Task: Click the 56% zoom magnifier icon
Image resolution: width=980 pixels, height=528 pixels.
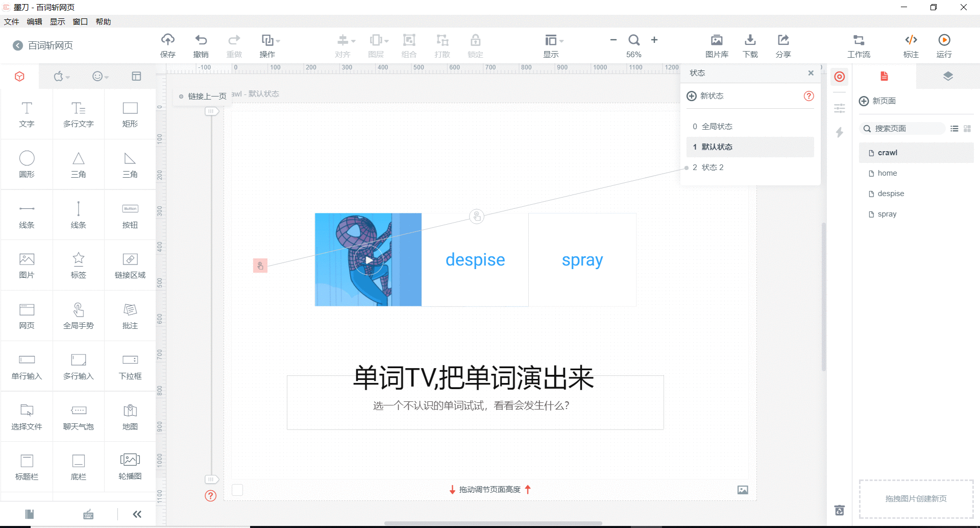Action: pyautogui.click(x=634, y=40)
